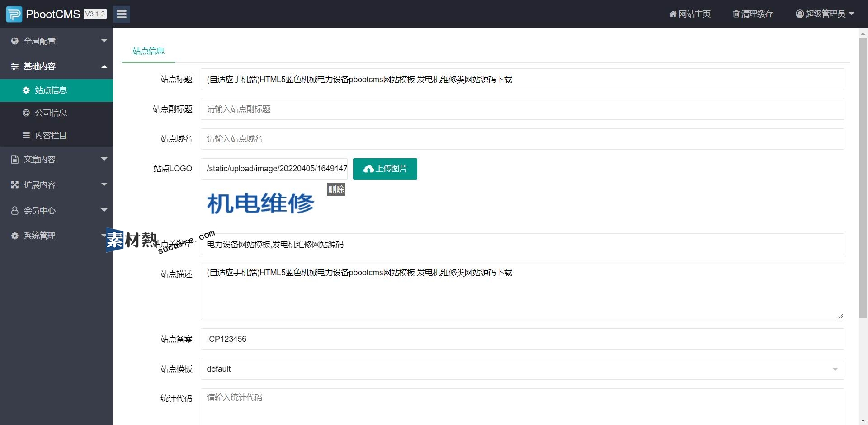Click the 机电维修 logo thumbnail
868x425 pixels.
coord(260,203)
